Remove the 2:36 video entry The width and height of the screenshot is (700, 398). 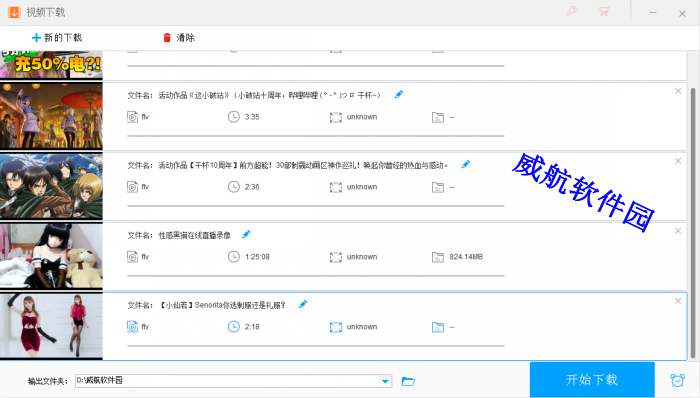(678, 161)
